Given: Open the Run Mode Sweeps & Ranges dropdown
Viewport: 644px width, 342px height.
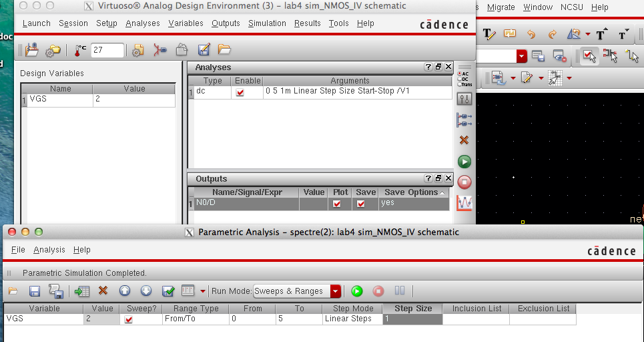Looking at the screenshot, I should pos(297,291).
